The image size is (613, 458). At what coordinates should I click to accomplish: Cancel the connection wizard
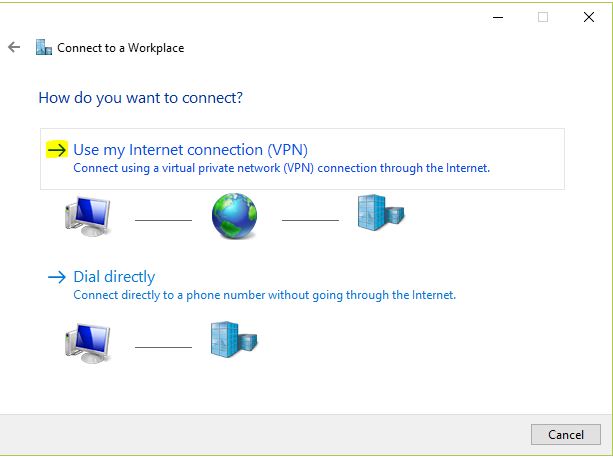(566, 435)
